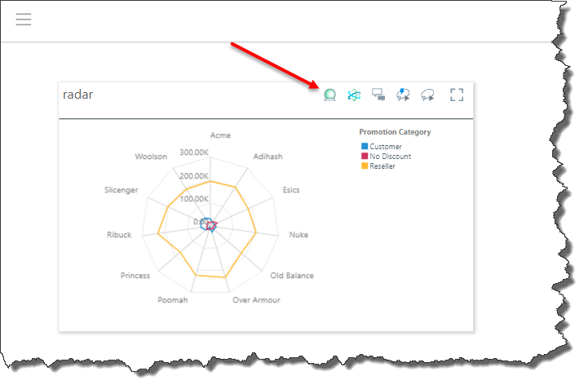This screenshot has height=389, width=588.
Task: Click the yellow Reseller legend swatch
Action: tap(365, 166)
